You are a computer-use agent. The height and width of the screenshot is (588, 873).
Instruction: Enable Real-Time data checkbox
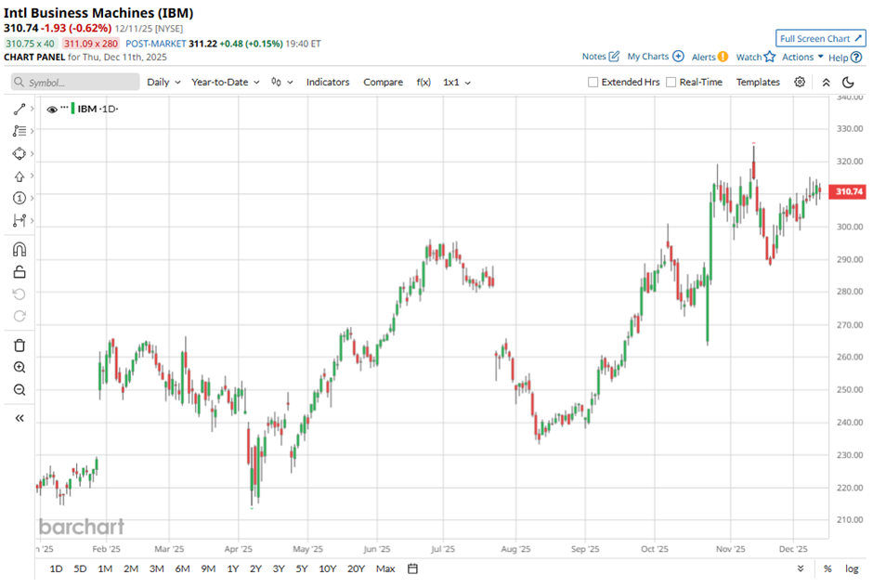pos(671,82)
